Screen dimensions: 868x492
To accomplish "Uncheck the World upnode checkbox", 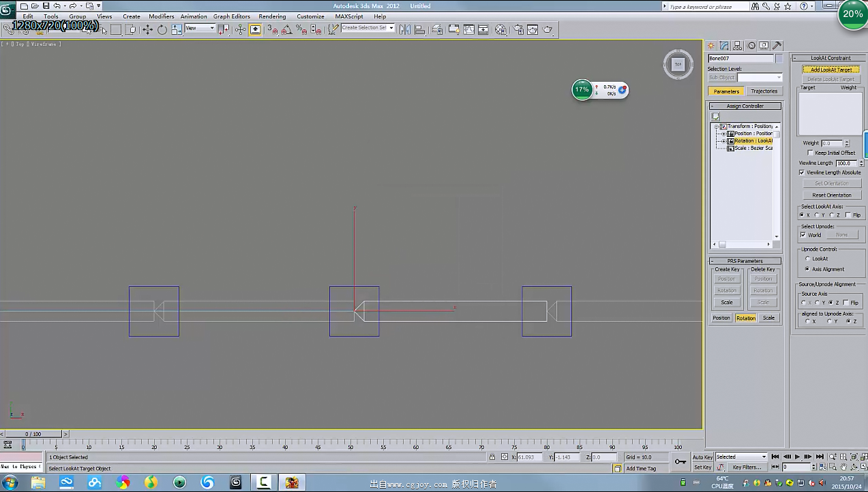I will click(803, 235).
